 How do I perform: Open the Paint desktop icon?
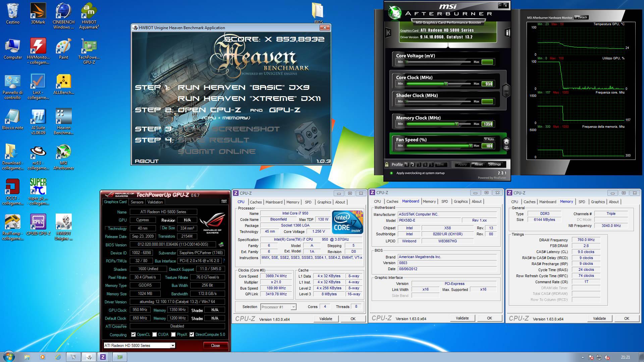tap(63, 49)
